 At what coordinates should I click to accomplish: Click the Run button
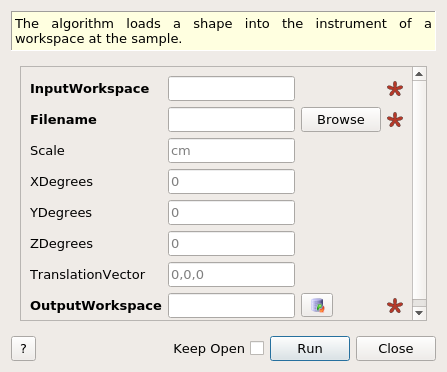[310, 348]
